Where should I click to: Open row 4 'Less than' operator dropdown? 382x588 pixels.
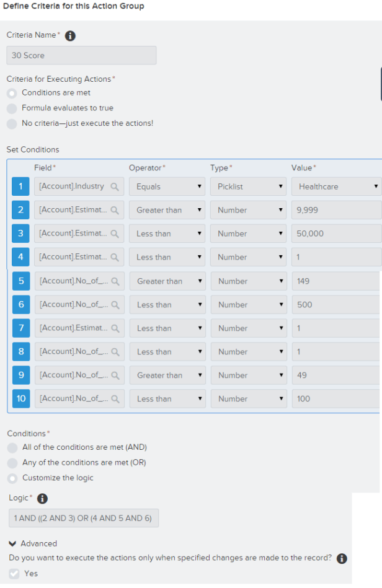click(167, 257)
